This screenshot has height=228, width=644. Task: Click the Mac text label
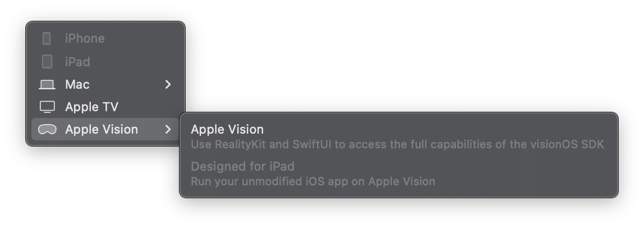77,84
